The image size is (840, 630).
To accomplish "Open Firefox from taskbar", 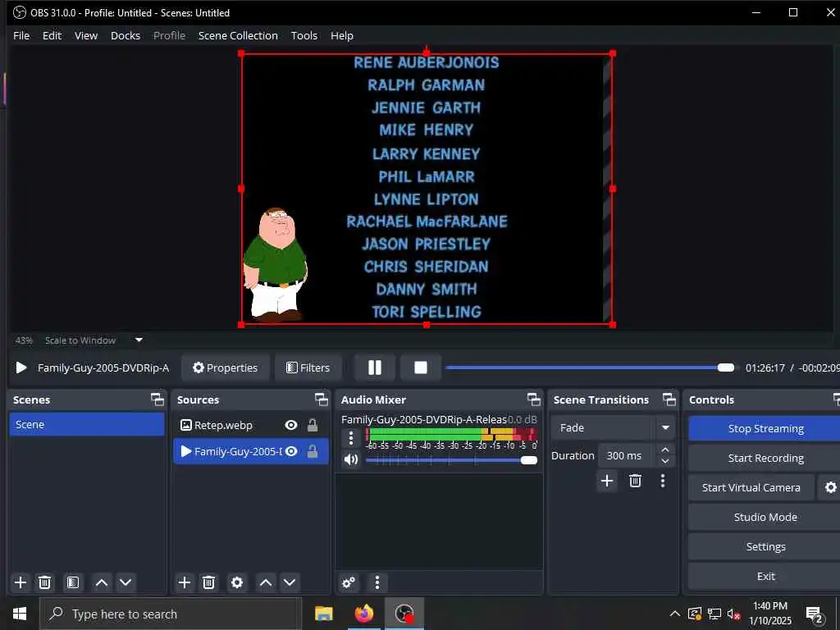I will [x=363, y=614].
